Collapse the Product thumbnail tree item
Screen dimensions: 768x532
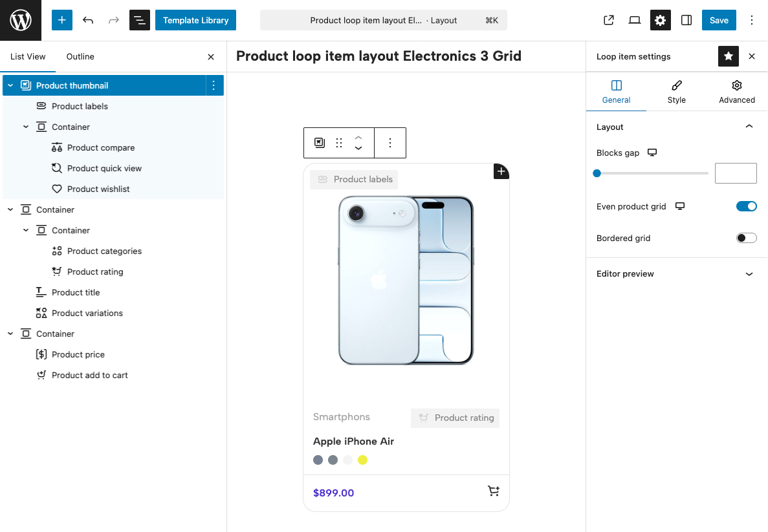(10, 85)
